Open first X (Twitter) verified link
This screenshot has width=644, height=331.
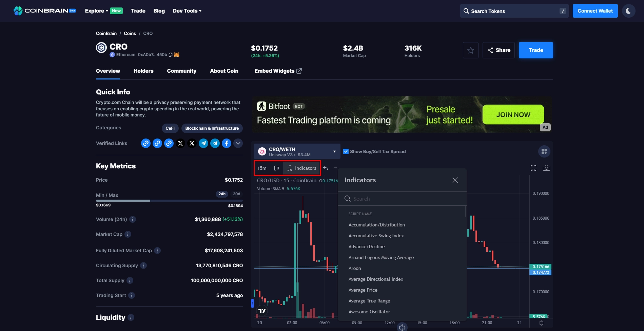[x=180, y=143]
